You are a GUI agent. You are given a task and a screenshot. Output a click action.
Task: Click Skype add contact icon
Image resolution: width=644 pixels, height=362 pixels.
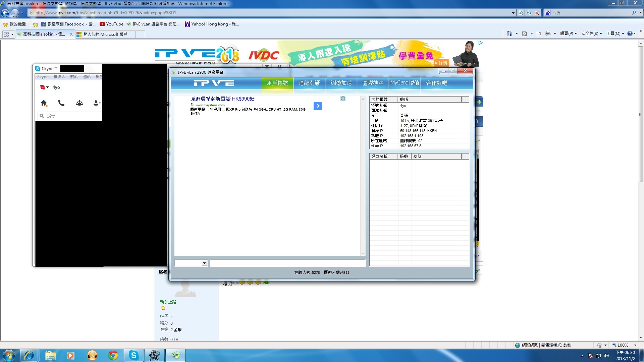coord(97,103)
